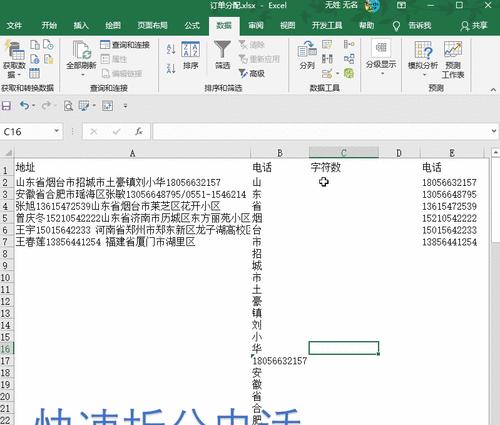Click the From Table/Range icon
Screen dimensions: 500x425
(35, 73)
